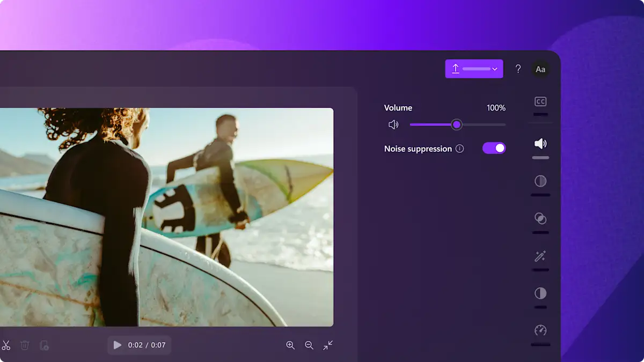The height and width of the screenshot is (362, 644).
Task: Open the Effects panel with the wand icon
Action: (540, 256)
